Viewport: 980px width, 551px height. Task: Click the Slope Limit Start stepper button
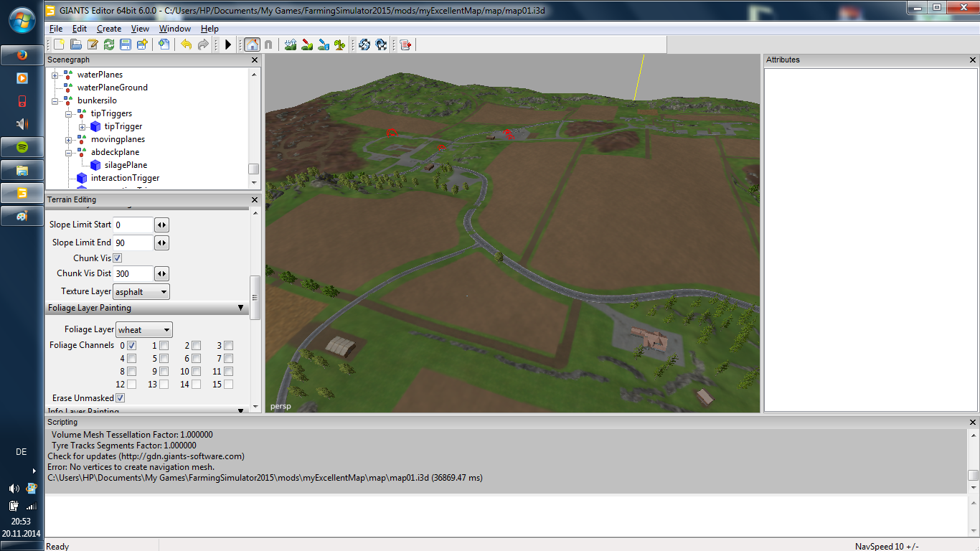(x=161, y=225)
